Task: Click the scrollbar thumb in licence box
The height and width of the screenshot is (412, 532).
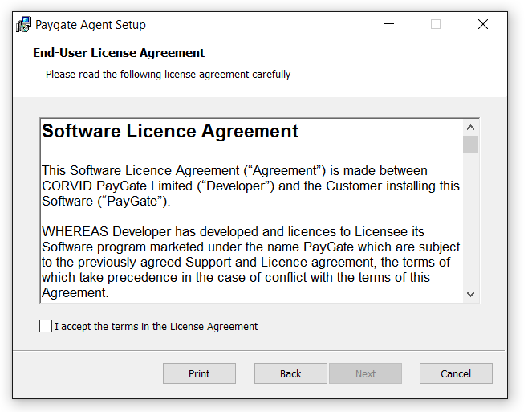Action: point(470,145)
